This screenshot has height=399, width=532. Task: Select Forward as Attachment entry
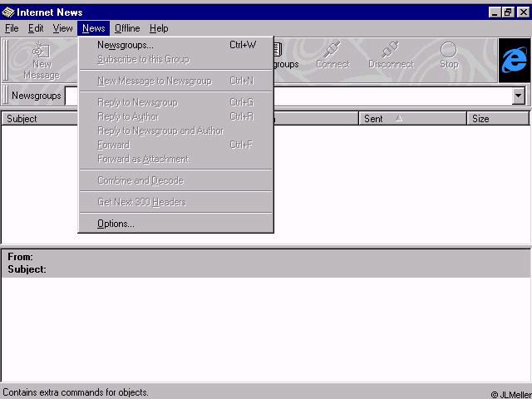pos(175,159)
